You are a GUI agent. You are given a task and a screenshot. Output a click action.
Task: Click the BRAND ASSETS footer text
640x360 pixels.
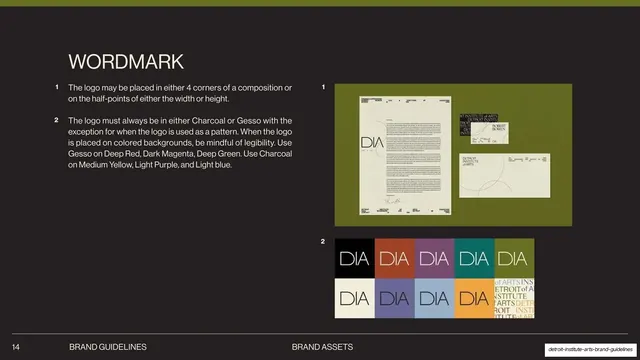click(x=322, y=347)
